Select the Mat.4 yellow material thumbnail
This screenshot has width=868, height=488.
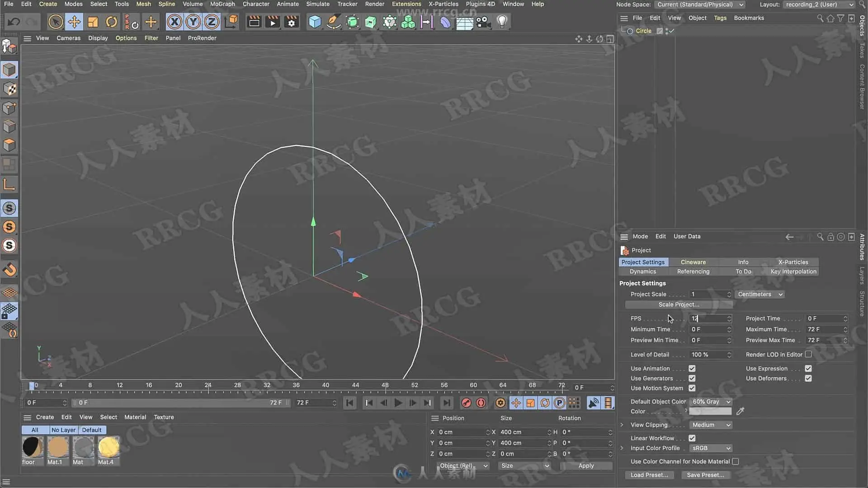click(108, 447)
